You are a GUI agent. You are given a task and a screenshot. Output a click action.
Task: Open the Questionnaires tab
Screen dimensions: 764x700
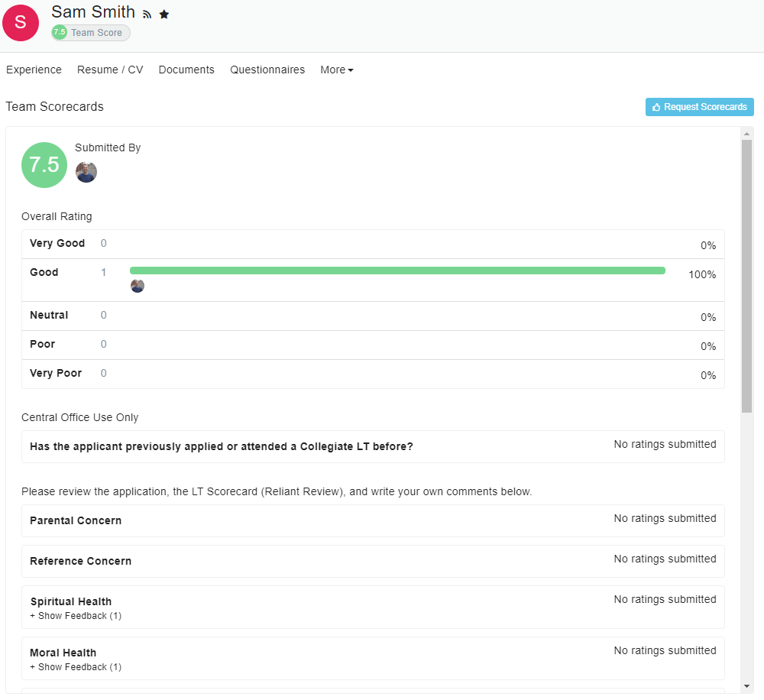click(267, 70)
